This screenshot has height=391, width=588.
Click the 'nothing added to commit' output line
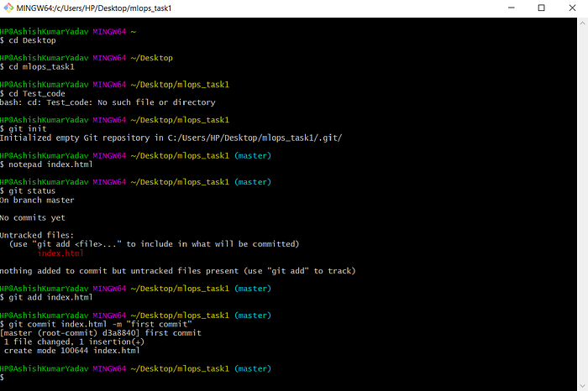pos(178,271)
